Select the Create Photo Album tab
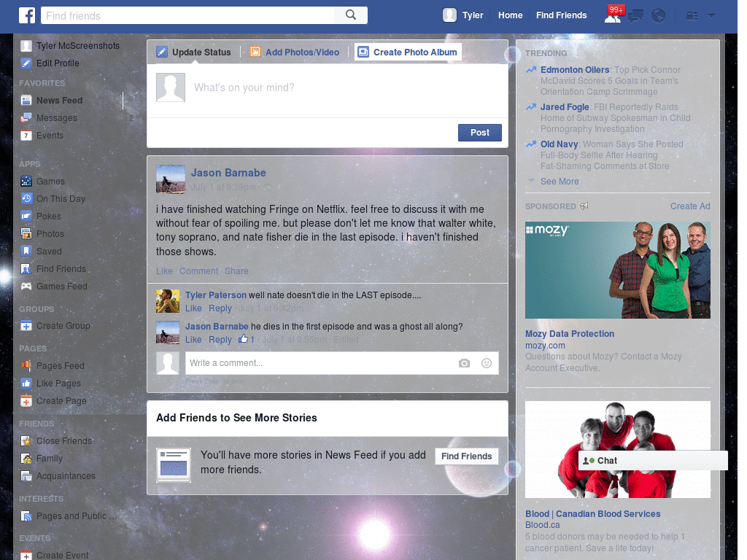Viewport: 747px width, 560px height. (x=408, y=52)
